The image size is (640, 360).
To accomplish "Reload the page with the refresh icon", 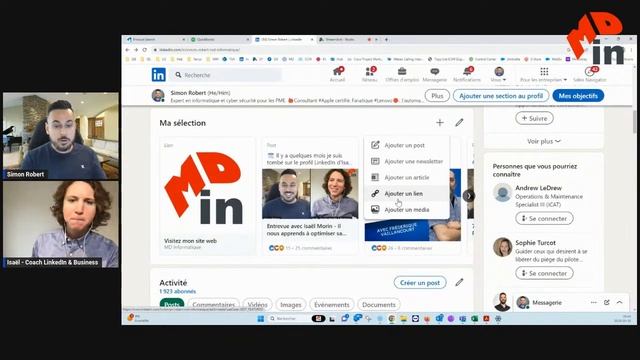I will 144,50.
